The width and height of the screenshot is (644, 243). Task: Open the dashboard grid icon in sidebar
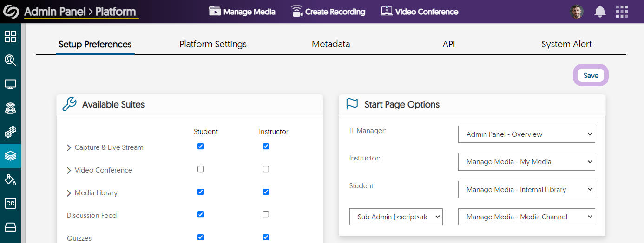(10, 37)
